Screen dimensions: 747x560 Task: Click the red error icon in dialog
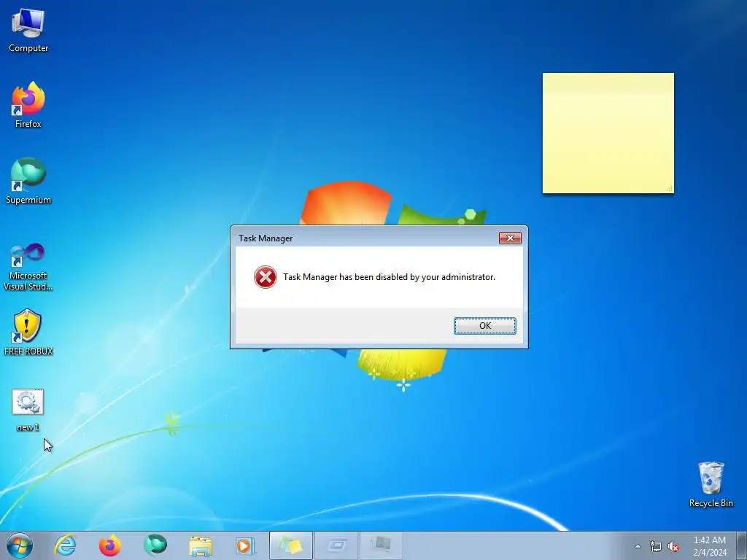point(266,277)
